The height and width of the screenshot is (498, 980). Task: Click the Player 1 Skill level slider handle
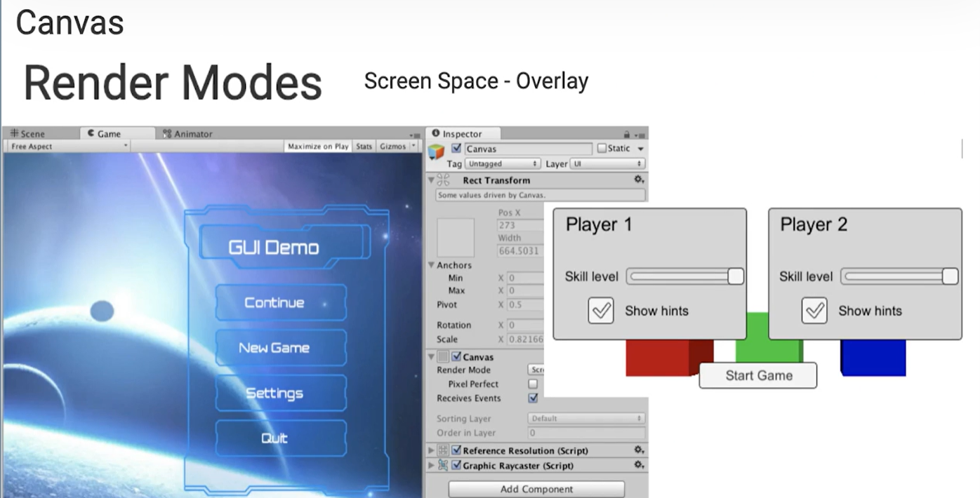click(735, 276)
